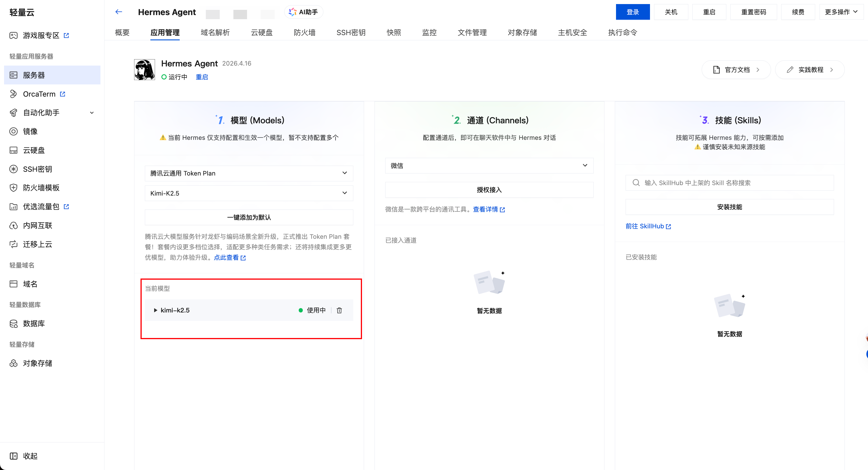Expand the 自动化助手 submenu chevron

pos(92,113)
